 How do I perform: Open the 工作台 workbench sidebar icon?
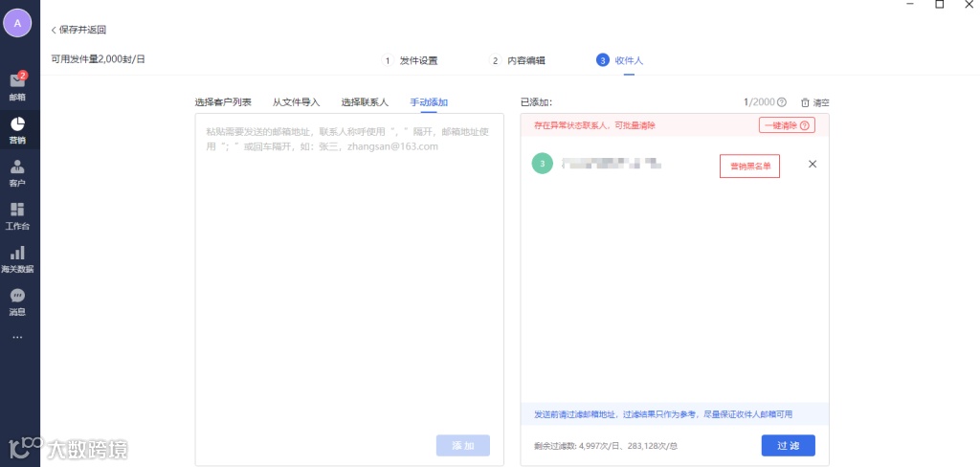tap(17, 216)
